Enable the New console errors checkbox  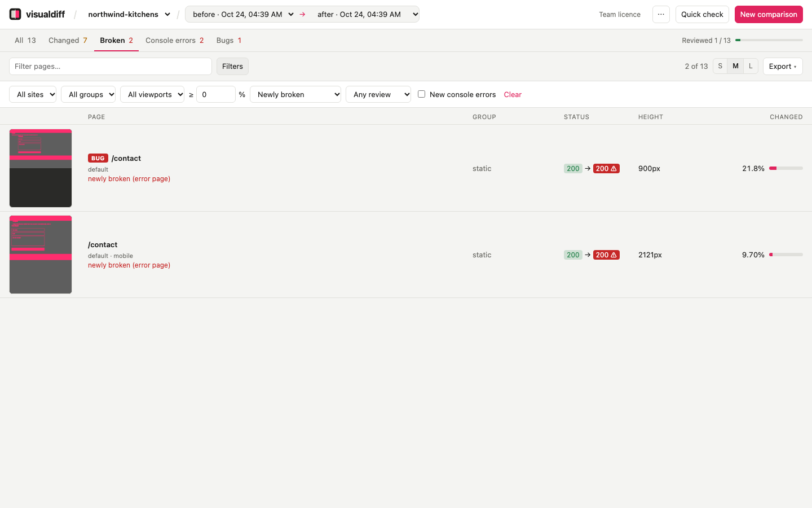[x=421, y=94]
